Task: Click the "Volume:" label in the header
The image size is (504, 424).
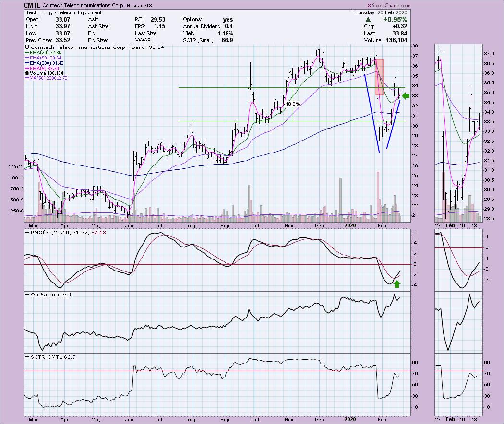Action: (373, 40)
